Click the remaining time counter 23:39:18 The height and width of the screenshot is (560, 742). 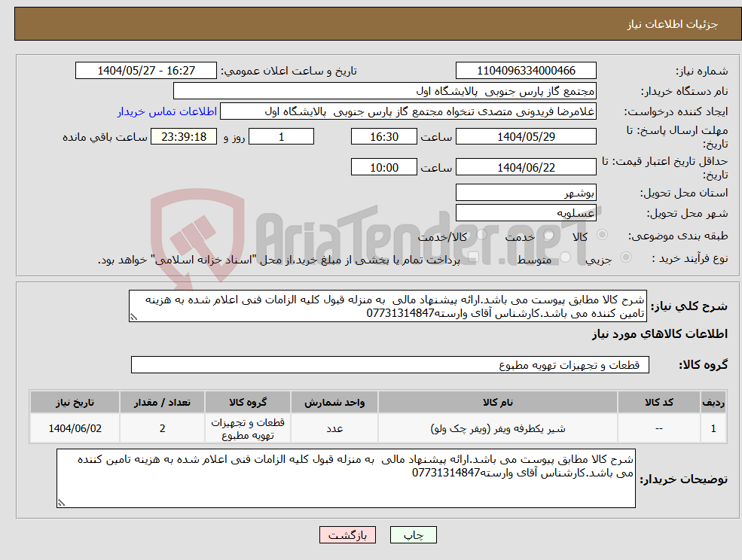pos(184,136)
